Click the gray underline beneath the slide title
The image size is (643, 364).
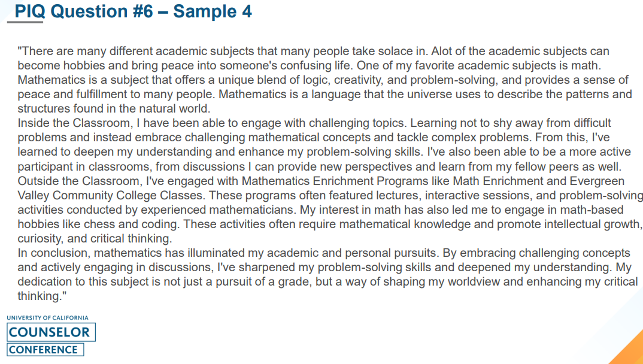tap(25, 23)
